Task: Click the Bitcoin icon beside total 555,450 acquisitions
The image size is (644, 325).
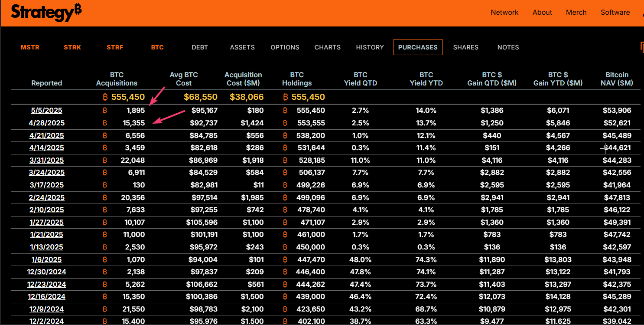Action: click(104, 97)
